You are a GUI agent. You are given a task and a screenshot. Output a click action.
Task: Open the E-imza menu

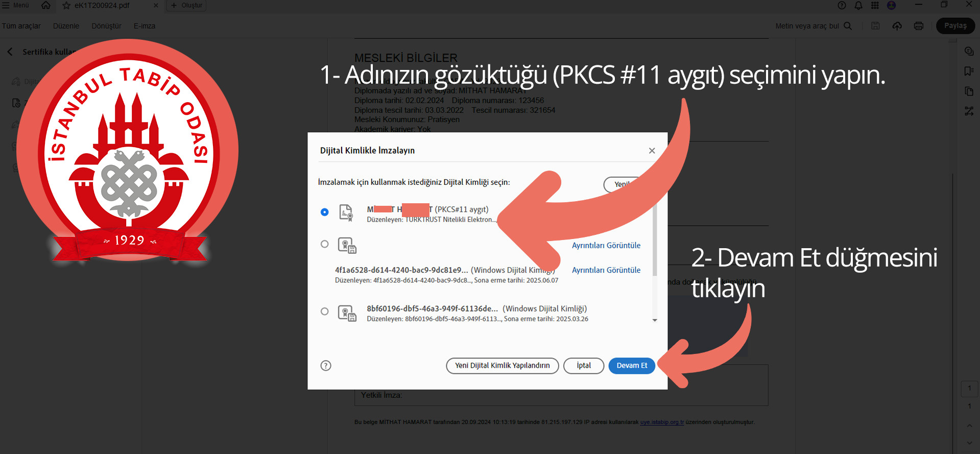[145, 26]
